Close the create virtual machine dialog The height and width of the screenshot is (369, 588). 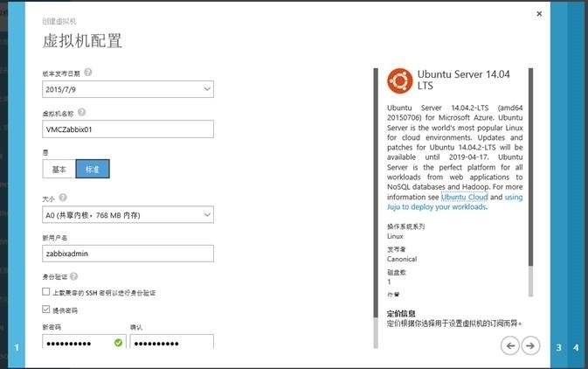tap(539, 14)
